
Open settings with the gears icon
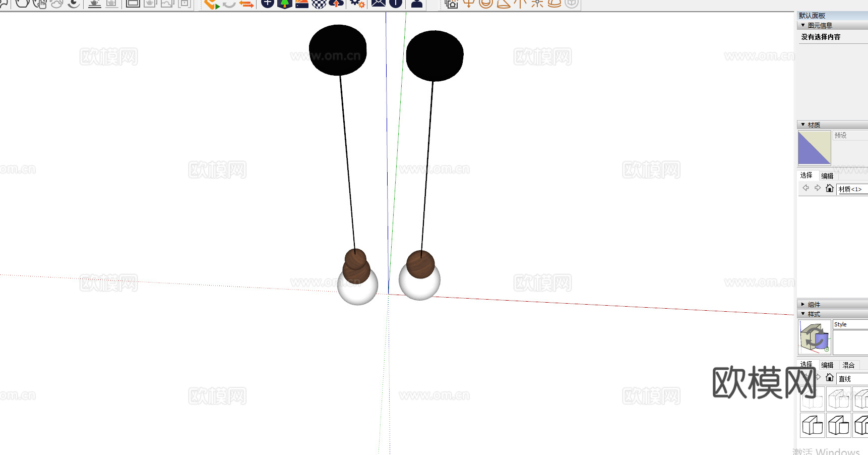(357, 3)
